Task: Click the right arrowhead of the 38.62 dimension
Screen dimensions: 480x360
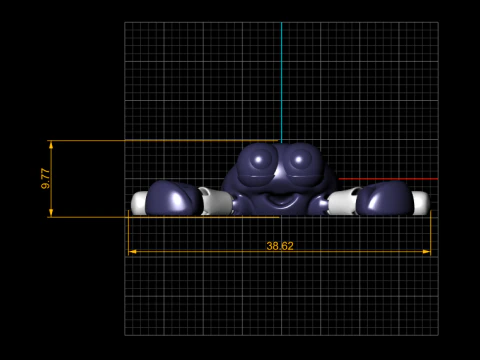Action: [x=427, y=252]
